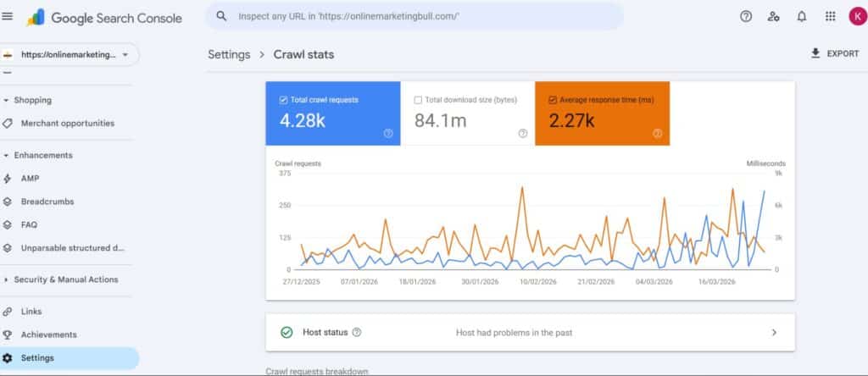Click the Crawl requests breakdown heading

coord(317,371)
